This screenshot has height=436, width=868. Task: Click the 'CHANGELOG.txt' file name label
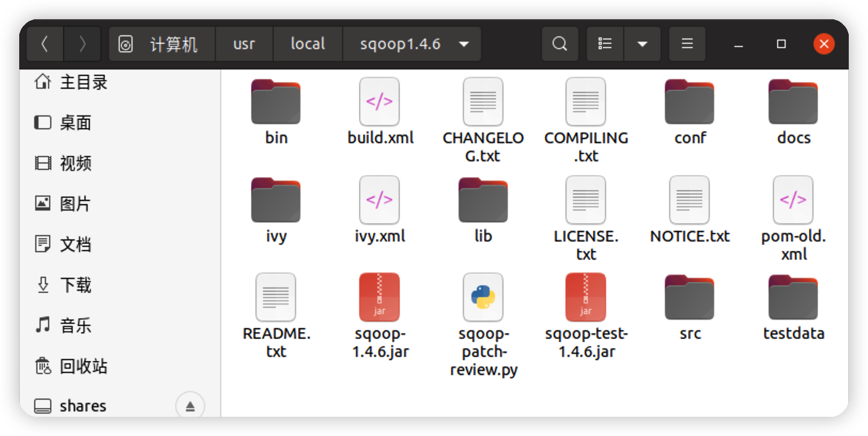pyautogui.click(x=483, y=147)
